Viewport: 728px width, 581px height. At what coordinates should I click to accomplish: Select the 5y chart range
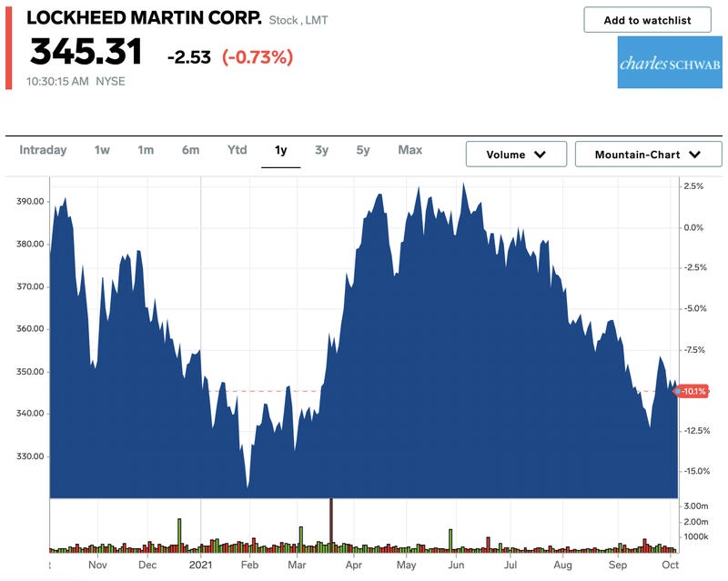(362, 150)
